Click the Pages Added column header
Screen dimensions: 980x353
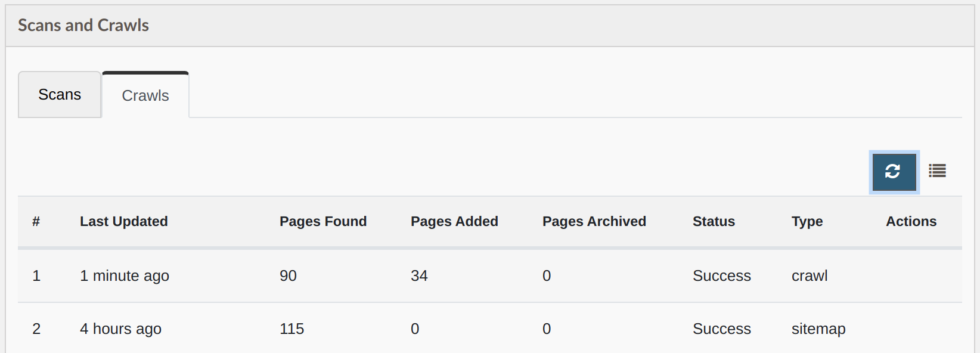[x=454, y=221]
